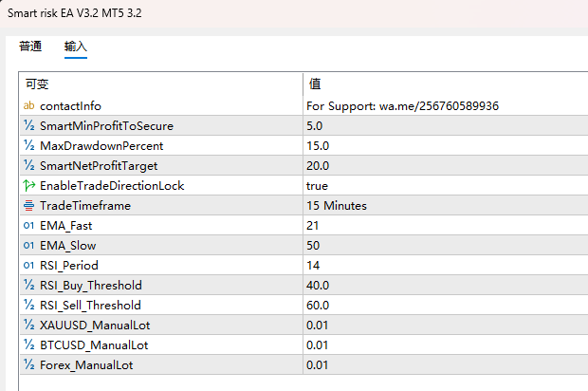
Task: Click the double-type icon beside SmartMinProfitToSecure
Action: (x=28, y=125)
